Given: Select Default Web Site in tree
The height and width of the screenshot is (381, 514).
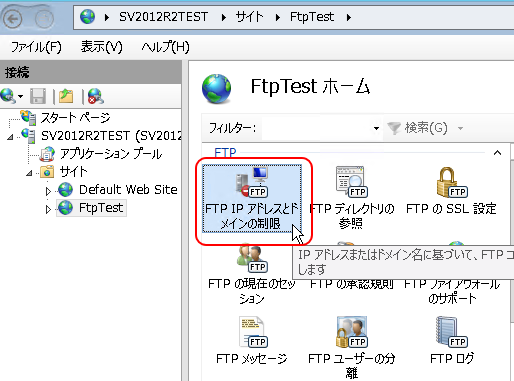Looking at the screenshot, I should (x=128, y=190).
